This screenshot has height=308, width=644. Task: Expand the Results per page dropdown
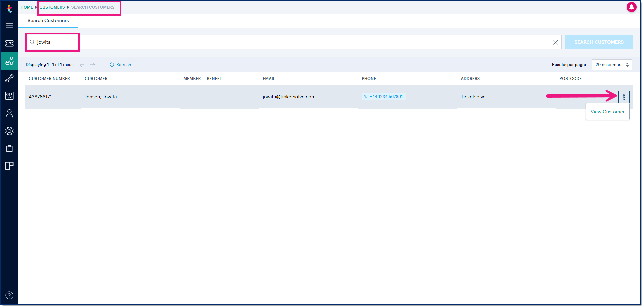pyautogui.click(x=612, y=65)
